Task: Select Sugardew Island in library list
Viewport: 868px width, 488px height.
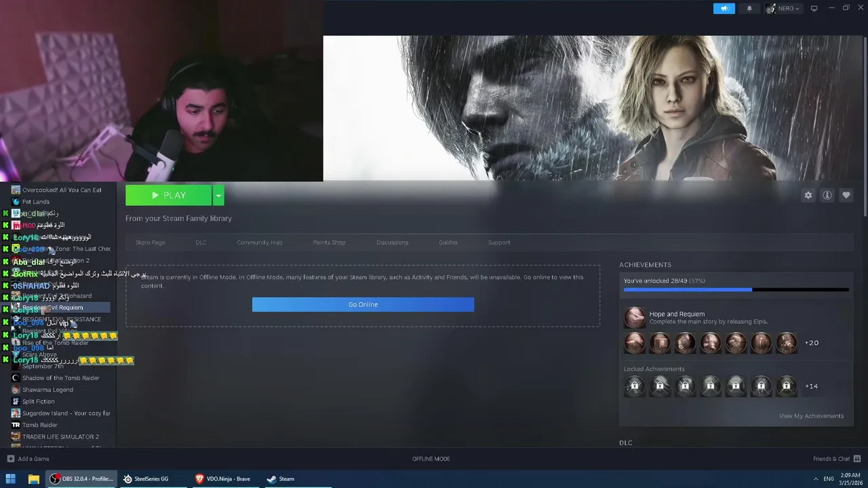Action: pos(66,413)
